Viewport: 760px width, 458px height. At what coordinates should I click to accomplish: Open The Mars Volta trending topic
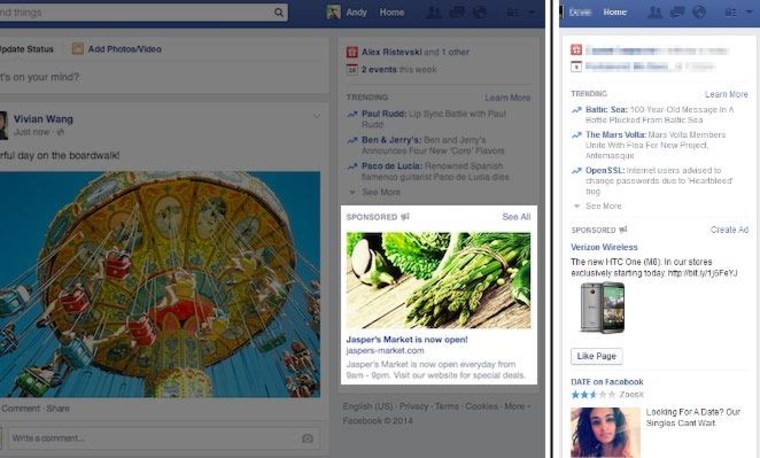(x=616, y=134)
